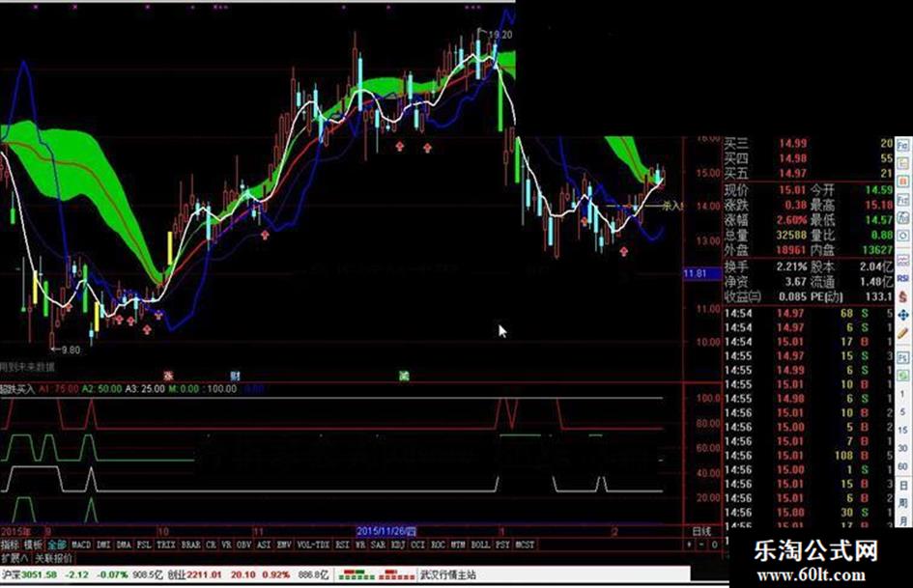
Task: Select the blue four-arrow move tool
Action: click(902, 315)
